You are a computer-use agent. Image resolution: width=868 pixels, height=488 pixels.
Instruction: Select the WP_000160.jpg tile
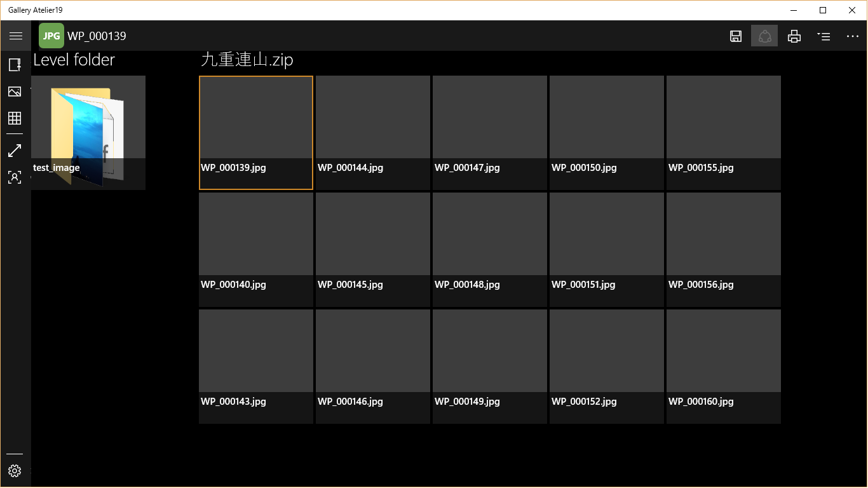pyautogui.click(x=724, y=366)
